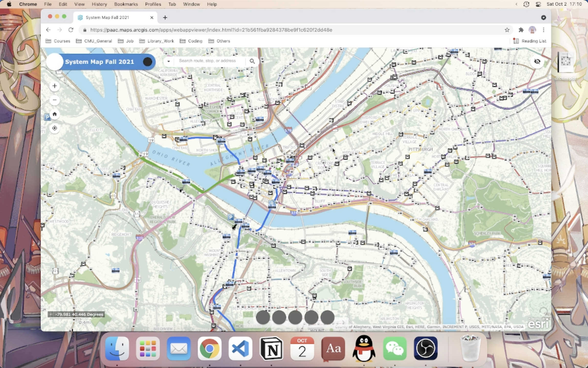Screen dimensions: 588x368
Task: Zoom out of the map
Action: click(54, 100)
